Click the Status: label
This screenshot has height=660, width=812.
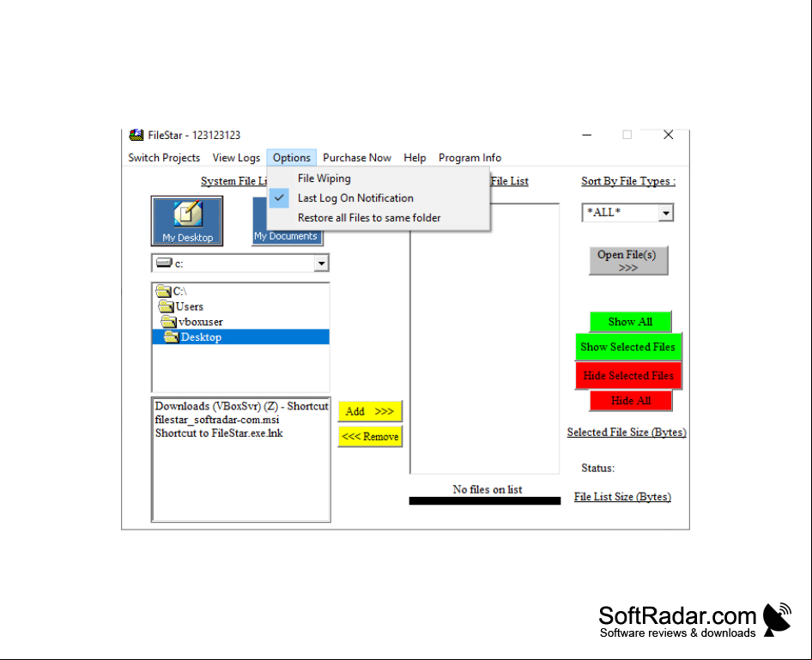pos(597,468)
